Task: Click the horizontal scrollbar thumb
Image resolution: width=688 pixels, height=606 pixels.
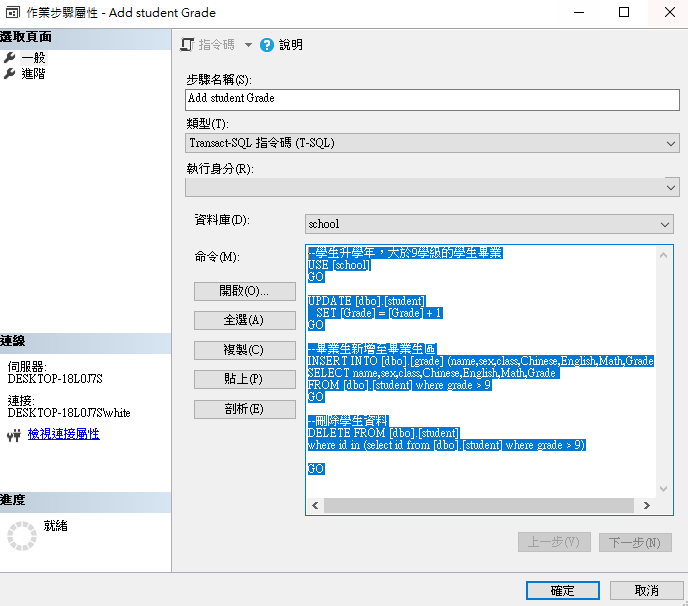Action: tap(479, 506)
